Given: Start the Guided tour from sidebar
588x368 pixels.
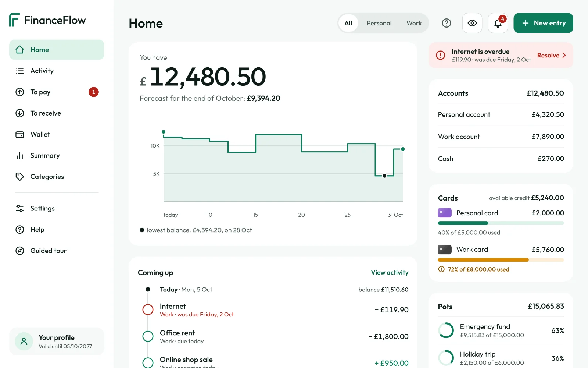Looking at the screenshot, I should click(57, 251).
